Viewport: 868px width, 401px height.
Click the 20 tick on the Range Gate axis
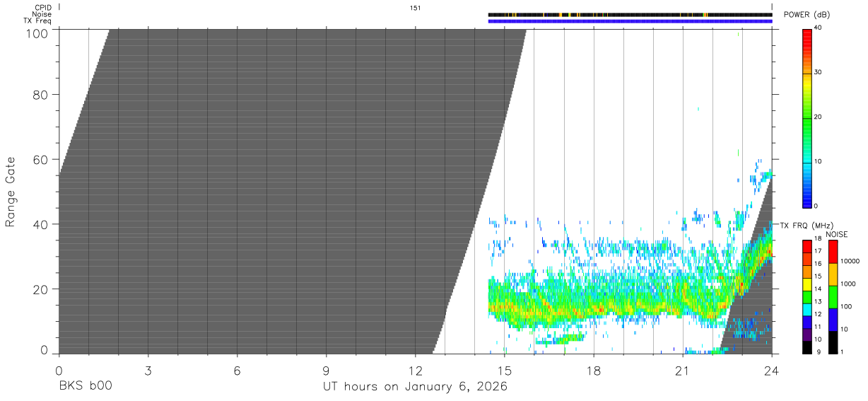[42, 289]
